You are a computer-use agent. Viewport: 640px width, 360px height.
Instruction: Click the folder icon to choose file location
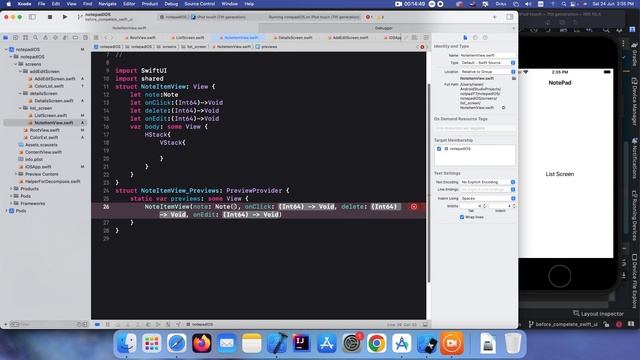(513, 78)
